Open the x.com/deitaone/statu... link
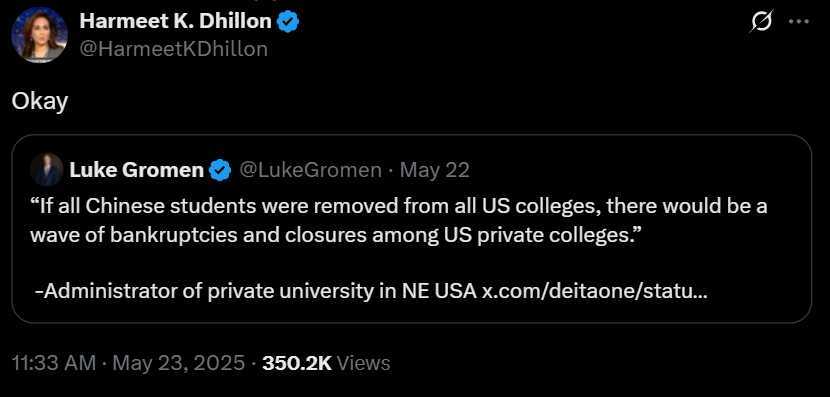This screenshot has height=397, width=830. (594, 291)
